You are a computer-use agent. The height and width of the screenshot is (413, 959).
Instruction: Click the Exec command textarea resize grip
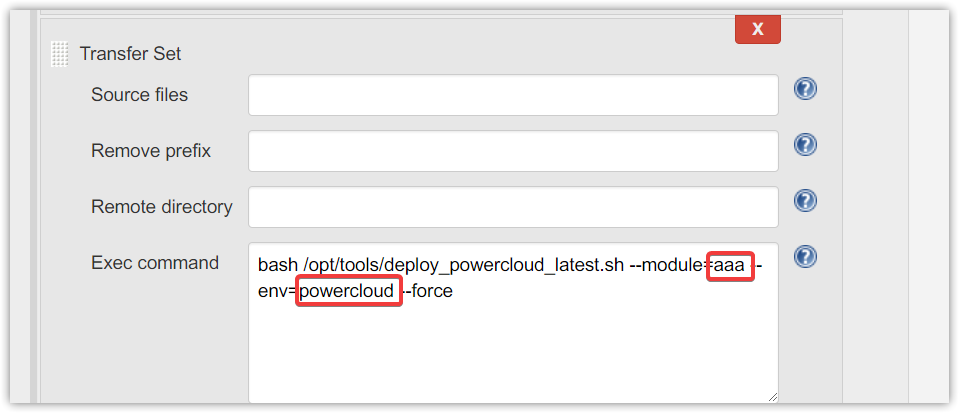tap(772, 397)
